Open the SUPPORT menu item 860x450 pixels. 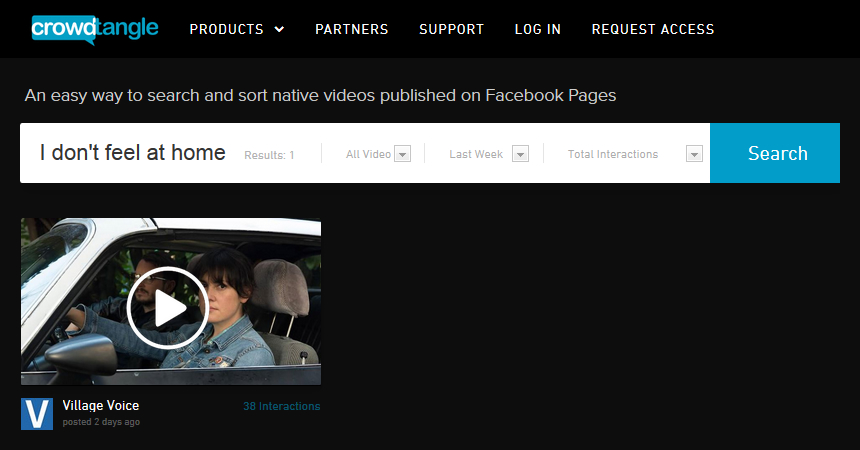point(451,29)
